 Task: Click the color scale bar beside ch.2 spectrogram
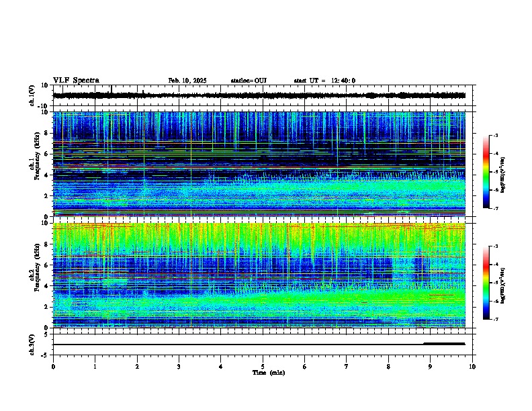tap(486, 283)
